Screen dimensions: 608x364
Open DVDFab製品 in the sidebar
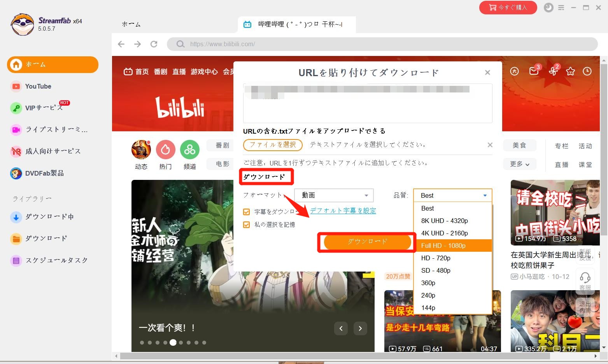pyautogui.click(x=37, y=173)
